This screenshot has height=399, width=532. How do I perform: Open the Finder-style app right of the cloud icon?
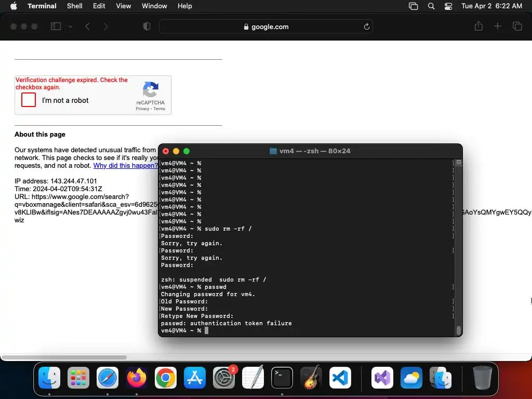441,377
